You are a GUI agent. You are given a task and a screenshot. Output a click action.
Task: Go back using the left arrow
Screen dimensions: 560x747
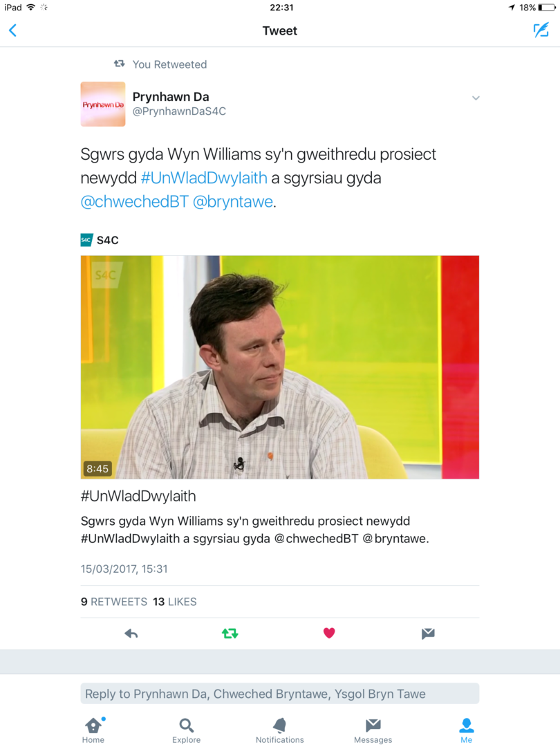(13, 30)
